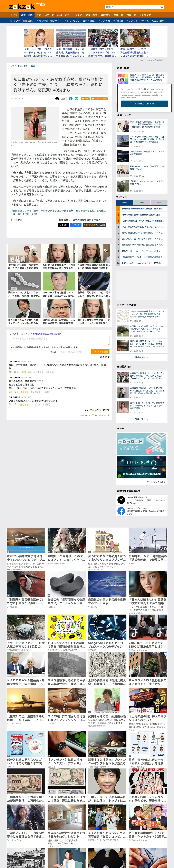
Task: Click the blue Facebook フォロー button
Action: pos(76,225)
